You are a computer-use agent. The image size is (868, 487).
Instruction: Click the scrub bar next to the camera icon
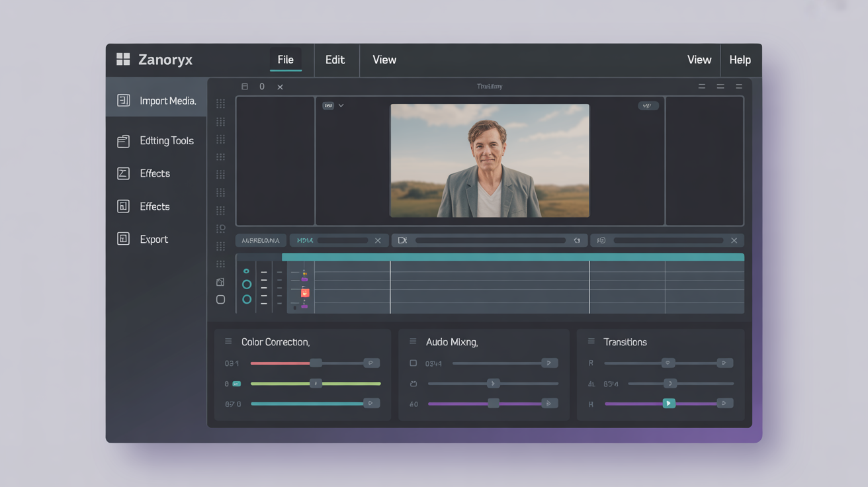pos(490,240)
